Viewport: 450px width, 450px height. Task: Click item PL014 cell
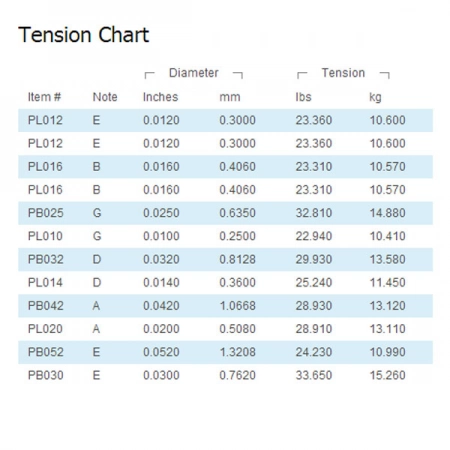pos(45,283)
